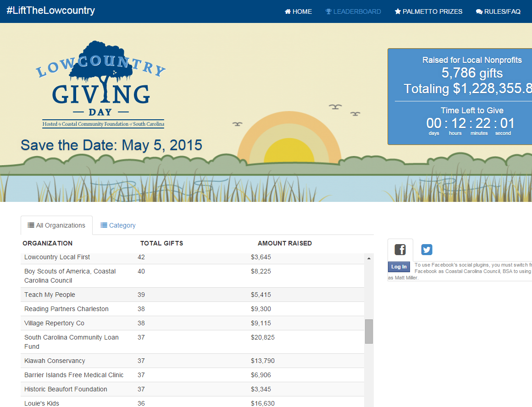The image size is (532, 407).
Task: Click the $8,225 Boy Scouts amount
Action: (x=261, y=271)
